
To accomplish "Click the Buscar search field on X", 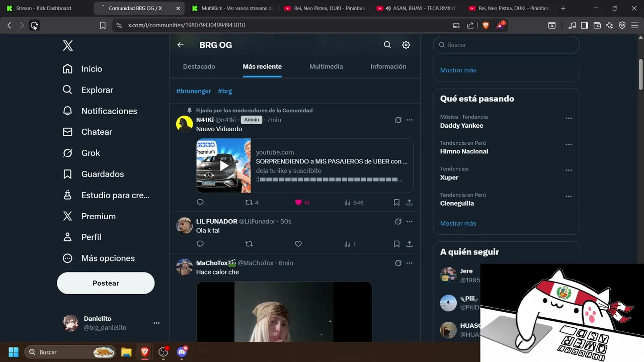I will point(506,45).
